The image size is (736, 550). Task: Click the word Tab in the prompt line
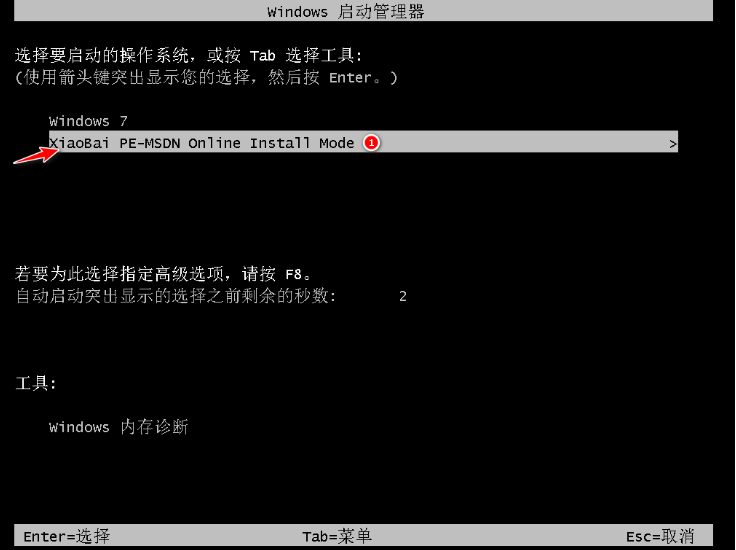[262, 56]
